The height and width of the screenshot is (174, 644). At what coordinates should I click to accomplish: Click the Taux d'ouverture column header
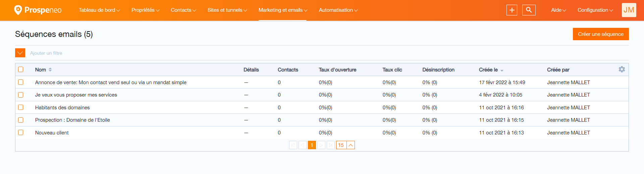click(x=337, y=70)
